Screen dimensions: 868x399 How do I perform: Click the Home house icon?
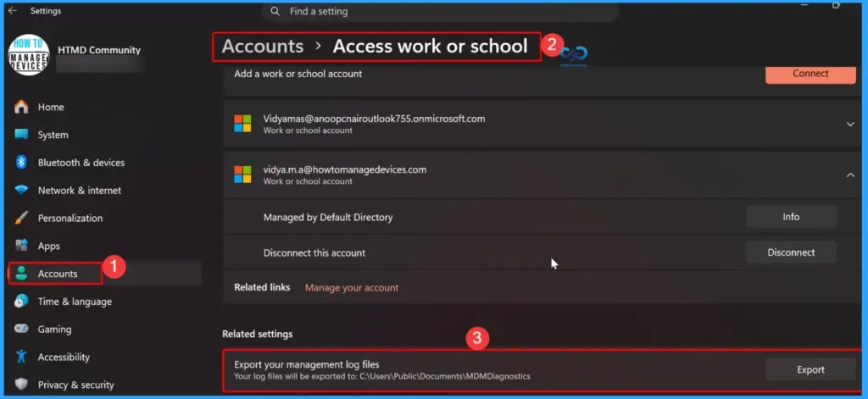tap(21, 107)
